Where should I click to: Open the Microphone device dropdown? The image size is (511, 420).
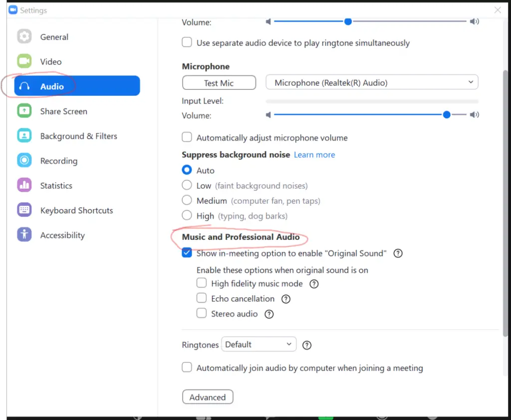(x=372, y=82)
